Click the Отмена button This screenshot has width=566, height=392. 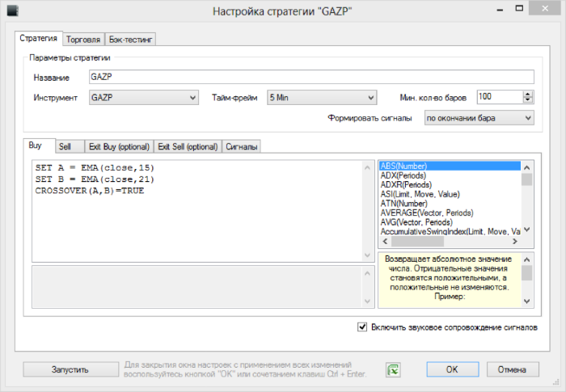513,369
